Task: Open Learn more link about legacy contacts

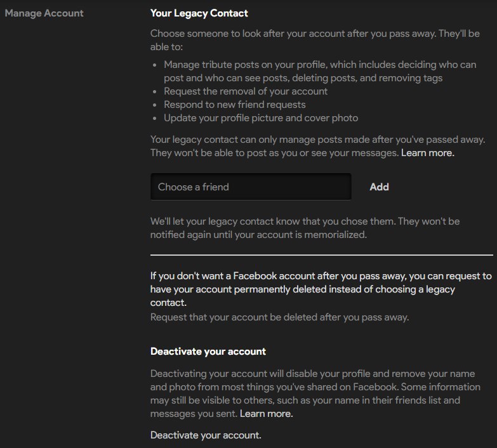Action: tap(428, 153)
